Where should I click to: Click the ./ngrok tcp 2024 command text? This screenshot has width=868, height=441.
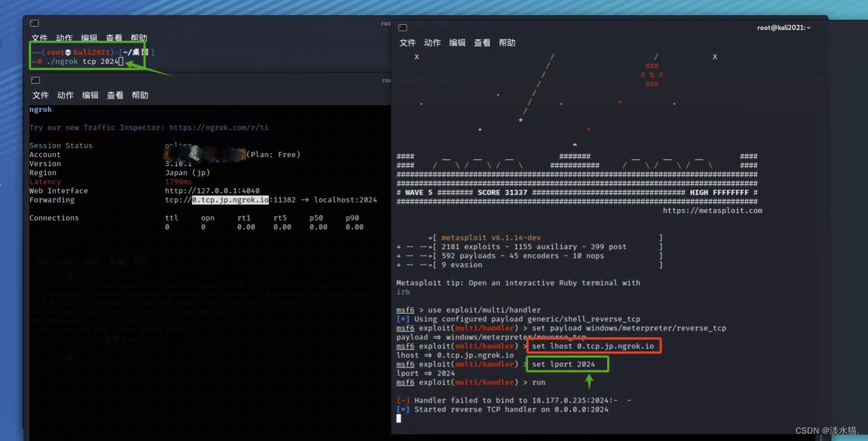click(83, 61)
